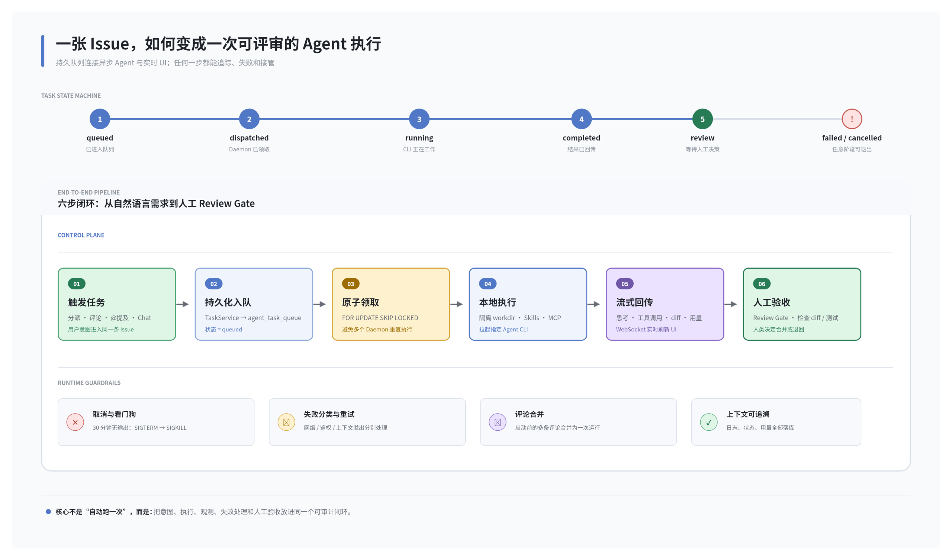Click the dispatched state circle numbered 2
This screenshot has width=952, height=560.
pyautogui.click(x=249, y=119)
